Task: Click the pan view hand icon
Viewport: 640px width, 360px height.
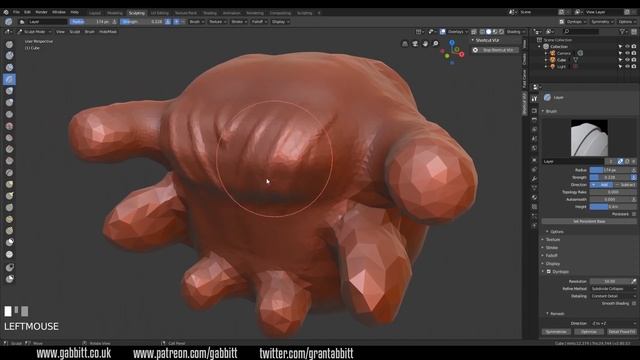Action: 425,44
